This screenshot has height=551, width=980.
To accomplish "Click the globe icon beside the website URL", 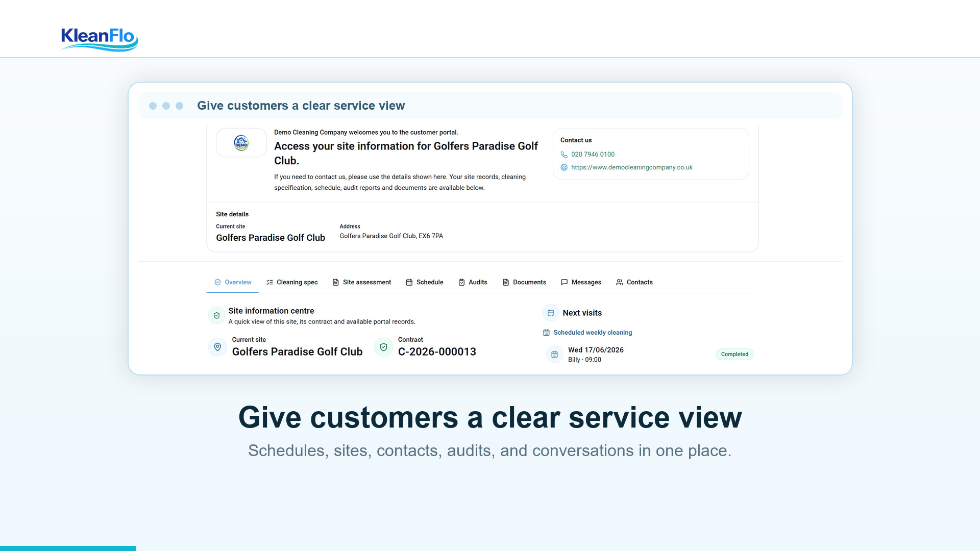I will point(564,167).
